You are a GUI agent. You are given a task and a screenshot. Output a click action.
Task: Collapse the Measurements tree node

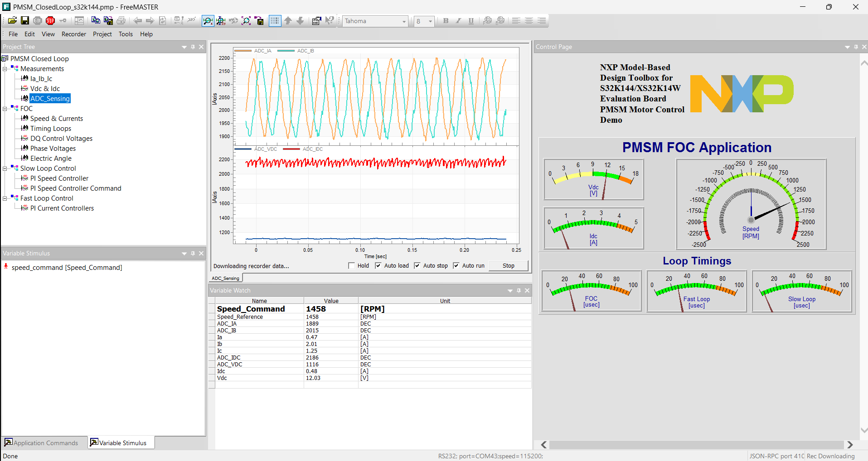[x=5, y=69]
